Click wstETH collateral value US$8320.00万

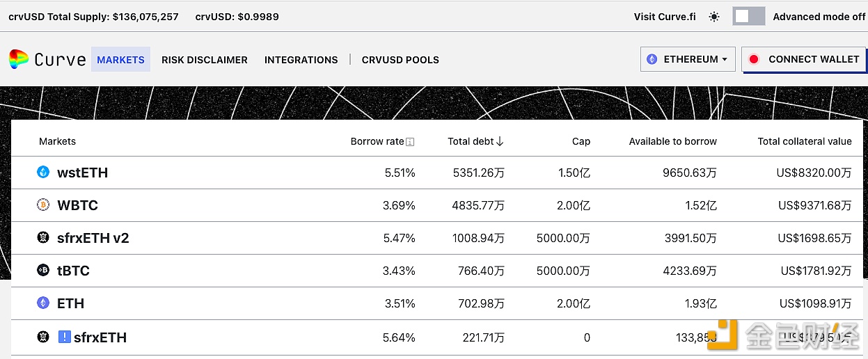coord(814,173)
